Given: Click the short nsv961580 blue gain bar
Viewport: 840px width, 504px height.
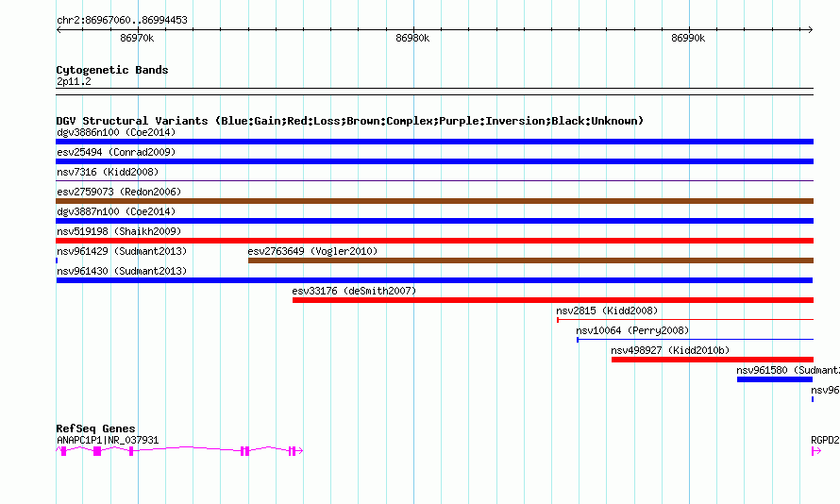Looking at the screenshot, I should pos(775,379).
